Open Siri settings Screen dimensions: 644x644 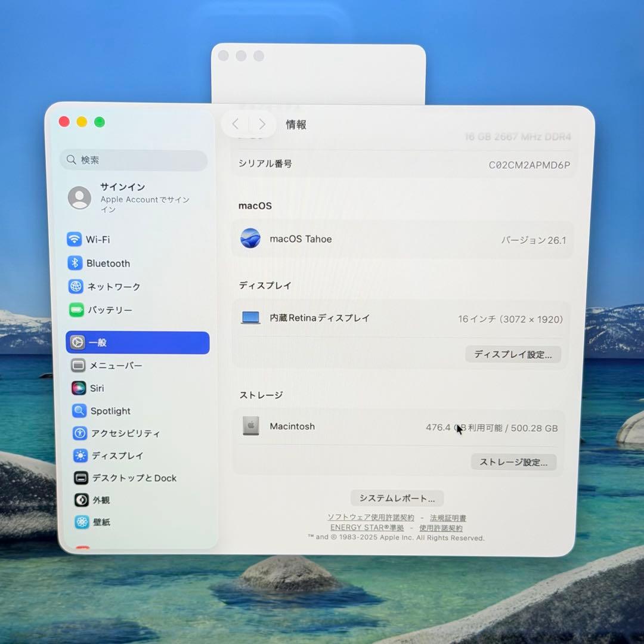tap(79, 388)
